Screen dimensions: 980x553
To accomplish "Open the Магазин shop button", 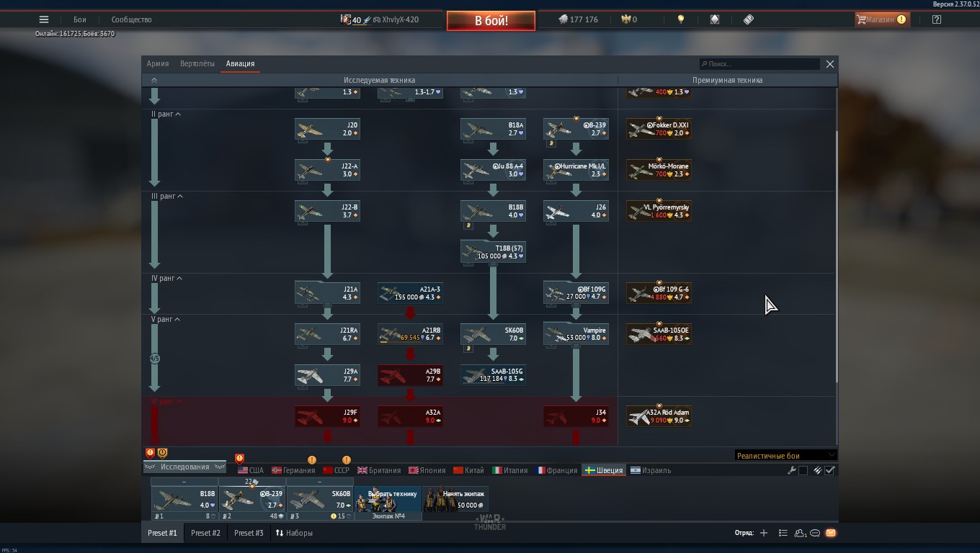I will coord(881,19).
